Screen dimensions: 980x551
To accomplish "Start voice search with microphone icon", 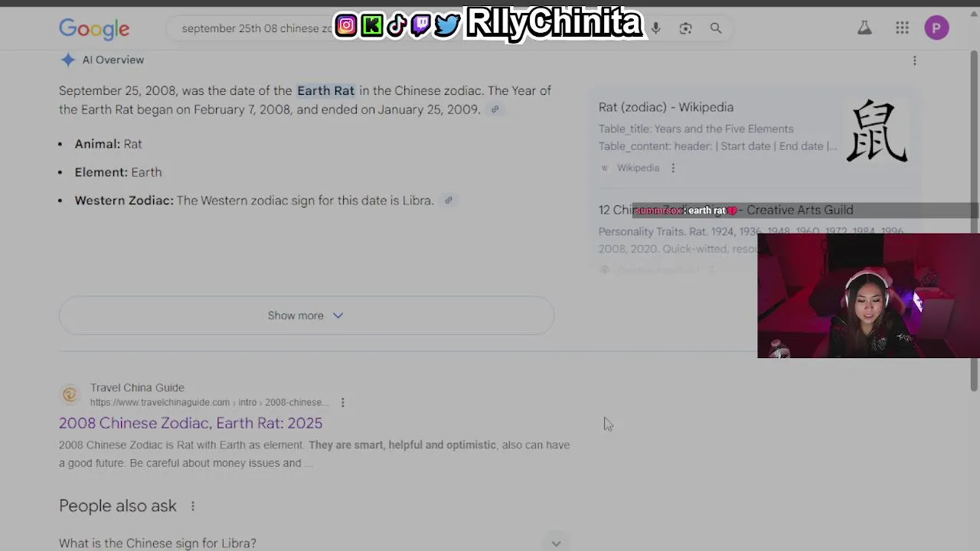I will point(655,28).
